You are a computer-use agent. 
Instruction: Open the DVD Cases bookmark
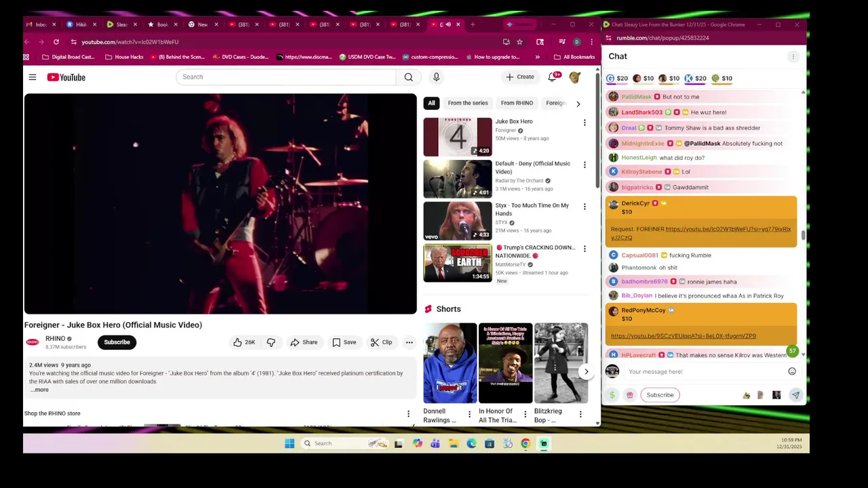[239, 57]
